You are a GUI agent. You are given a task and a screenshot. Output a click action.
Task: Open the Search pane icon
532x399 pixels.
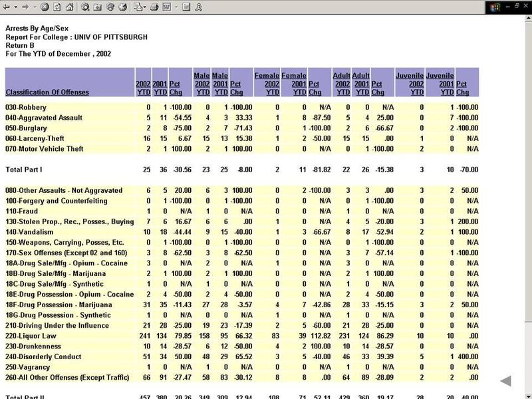coord(85,7)
